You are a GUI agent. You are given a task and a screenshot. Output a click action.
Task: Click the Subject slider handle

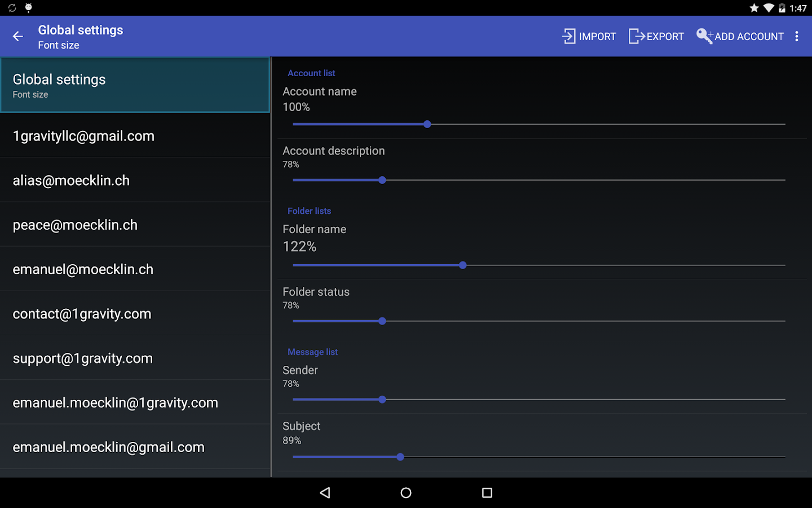tap(400, 457)
